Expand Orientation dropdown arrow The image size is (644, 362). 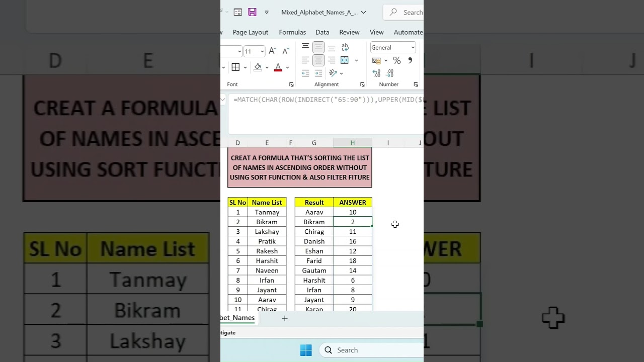(x=341, y=73)
